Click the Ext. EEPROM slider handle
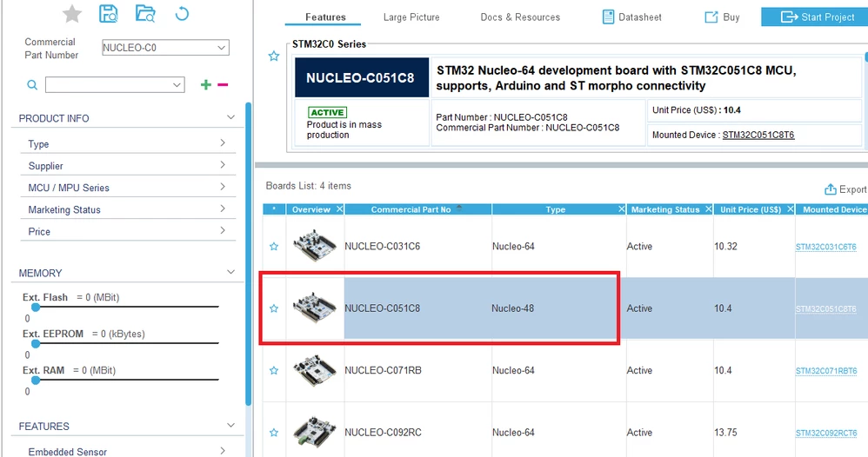This screenshot has height=457, width=868. click(x=36, y=343)
